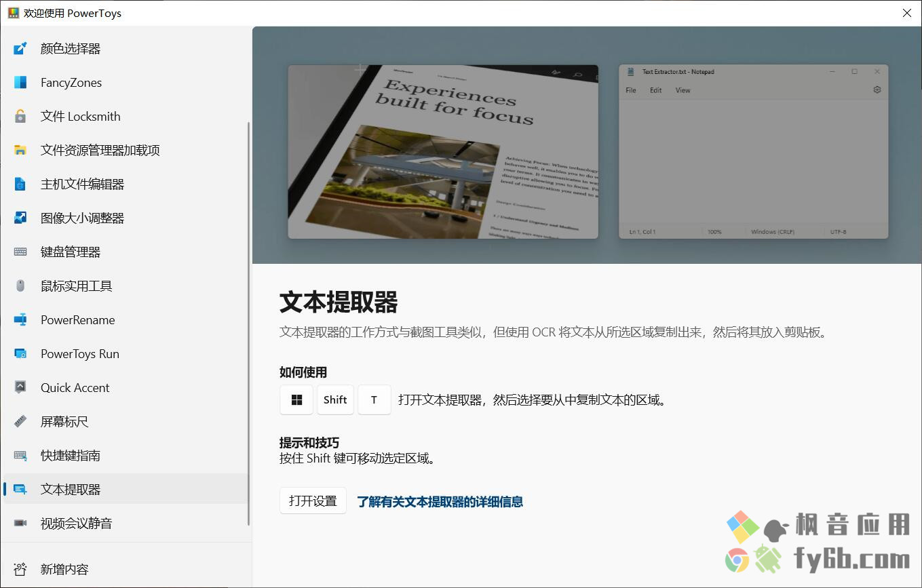Image resolution: width=922 pixels, height=588 pixels.
Task: Open 键盘管理器 from sidebar
Action: (126, 252)
